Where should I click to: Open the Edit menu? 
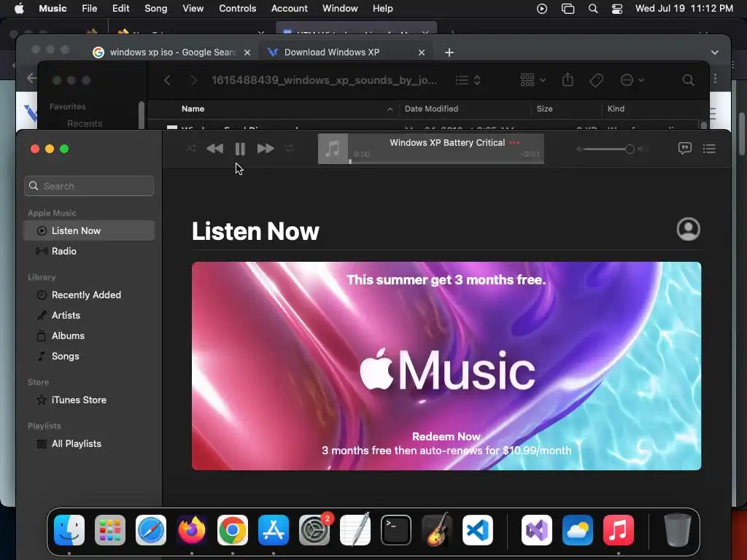[x=120, y=8]
